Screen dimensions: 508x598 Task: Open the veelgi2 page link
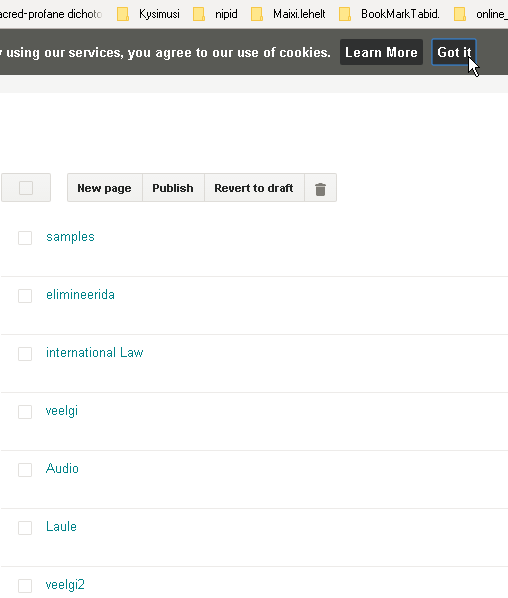65,585
